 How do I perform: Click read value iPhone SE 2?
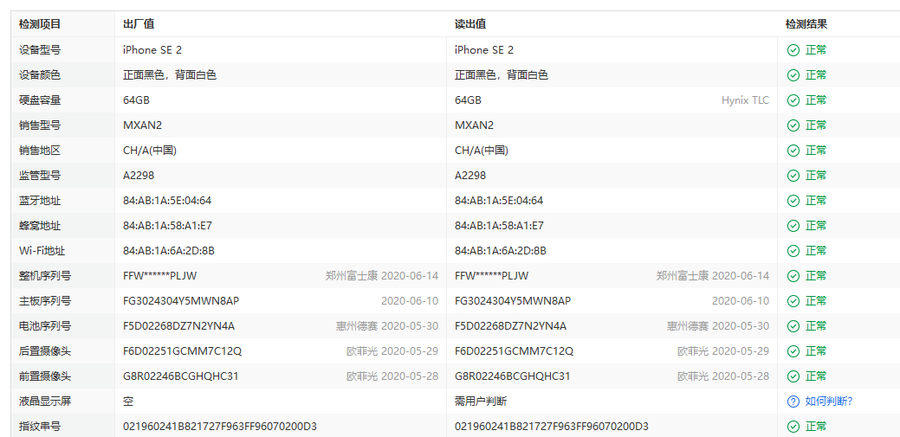pyautogui.click(x=484, y=50)
